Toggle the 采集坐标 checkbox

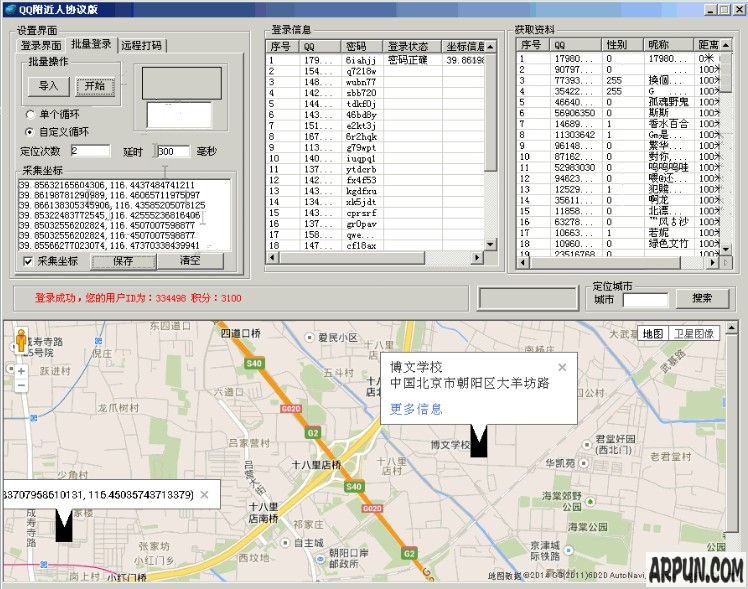point(28,261)
